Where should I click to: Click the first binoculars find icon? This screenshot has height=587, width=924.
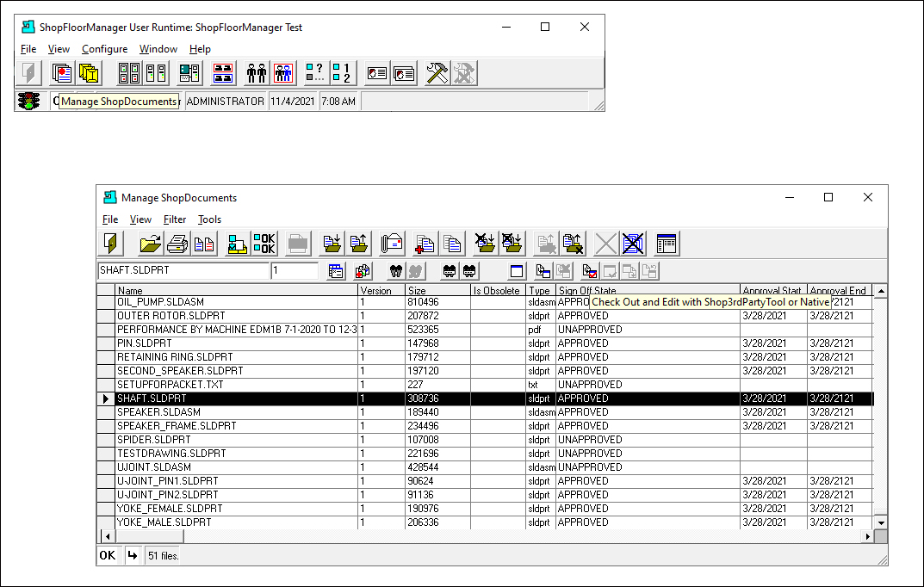396,271
